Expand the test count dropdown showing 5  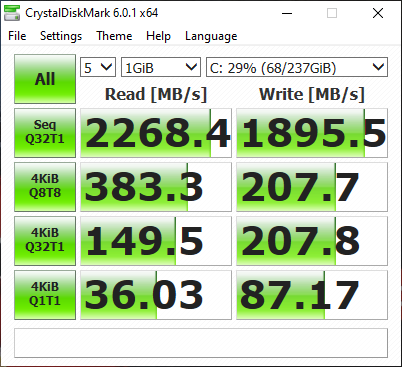click(98, 67)
